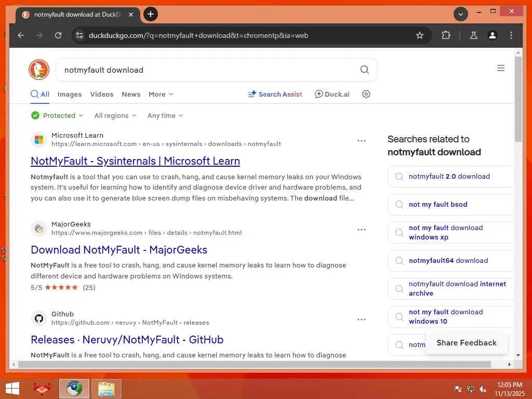Expand the Any time filter dropdown
The height and width of the screenshot is (399, 532).
[x=165, y=115]
